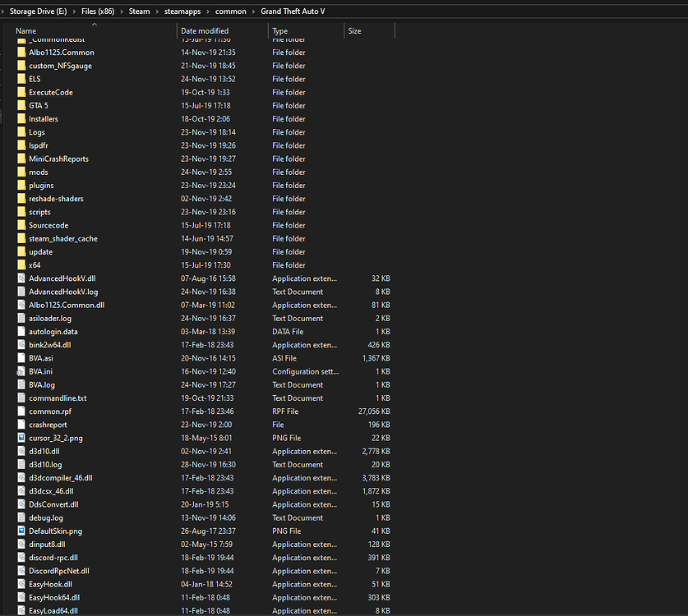Select the common.rpf file icon
This screenshot has width=688, height=616.
pyautogui.click(x=21, y=411)
